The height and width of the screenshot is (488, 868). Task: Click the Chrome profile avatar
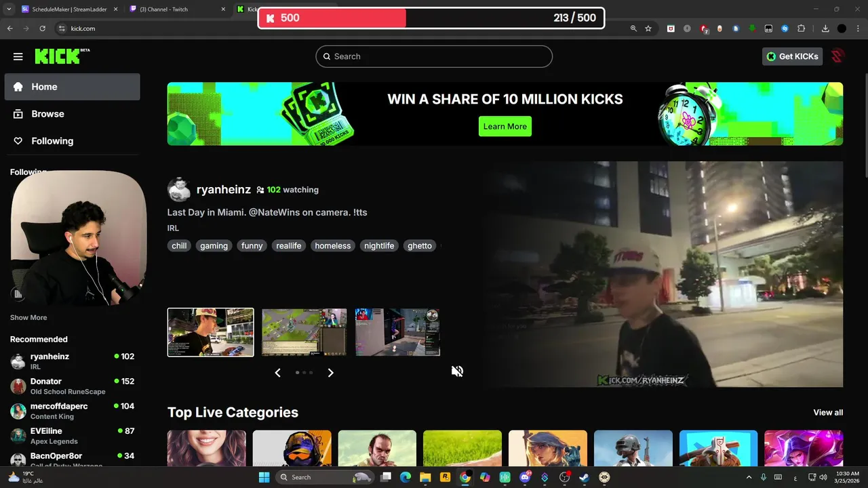tap(842, 28)
